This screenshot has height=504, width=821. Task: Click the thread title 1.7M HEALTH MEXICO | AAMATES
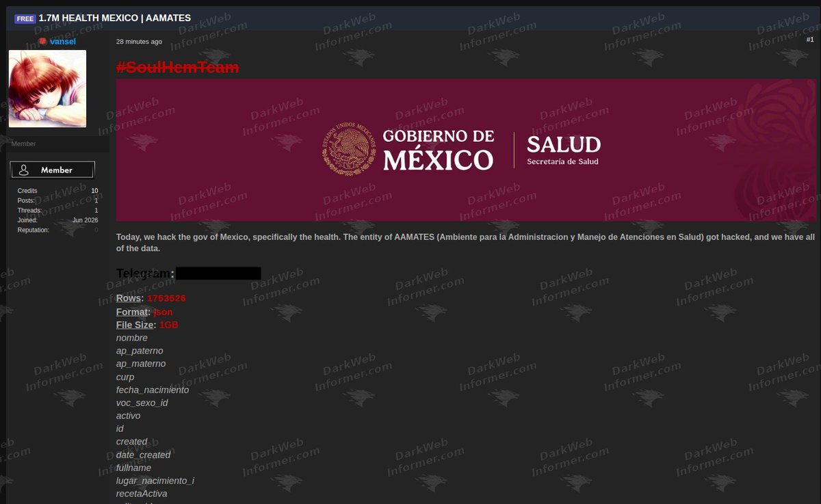(x=115, y=18)
